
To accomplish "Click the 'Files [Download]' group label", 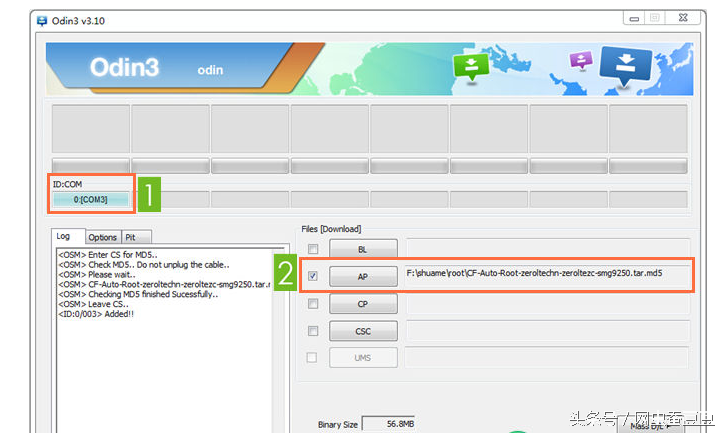I will point(331,229).
